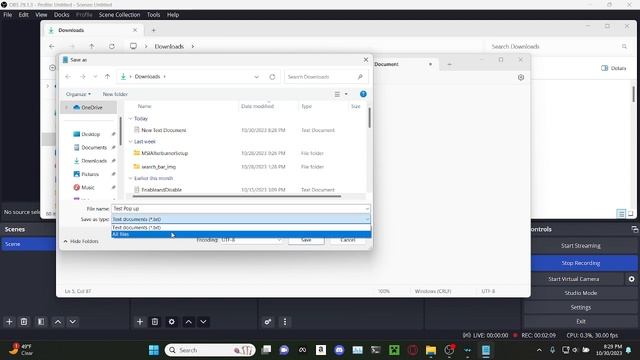
Task: Add a source with the plus icon in Sources dock
Action: click(140, 322)
